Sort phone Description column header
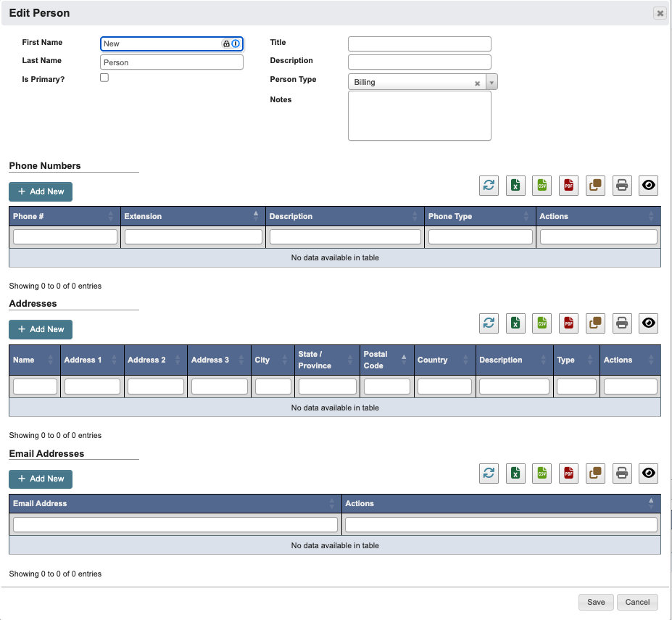The height and width of the screenshot is (620, 672). pos(345,216)
